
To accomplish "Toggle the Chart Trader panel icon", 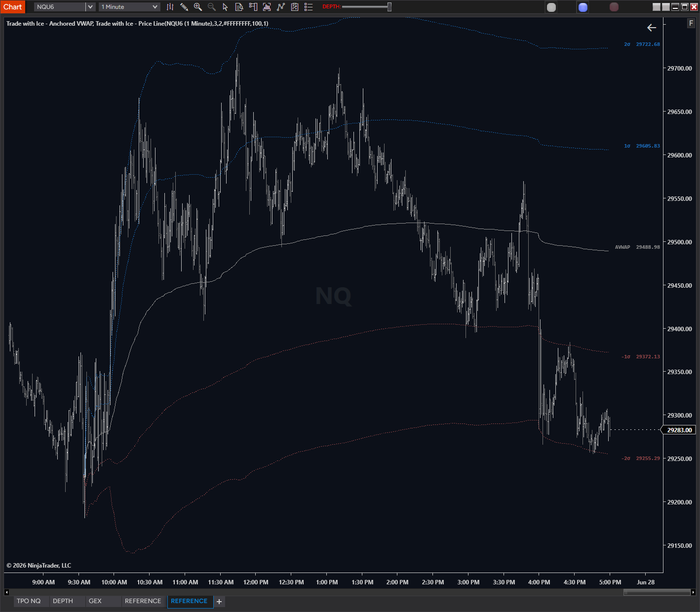I will 253,7.
